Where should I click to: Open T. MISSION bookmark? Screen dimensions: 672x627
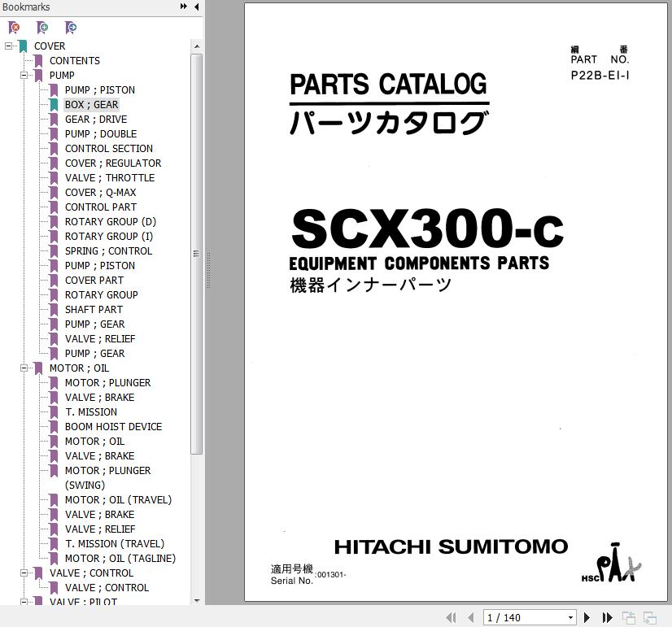tap(91, 412)
